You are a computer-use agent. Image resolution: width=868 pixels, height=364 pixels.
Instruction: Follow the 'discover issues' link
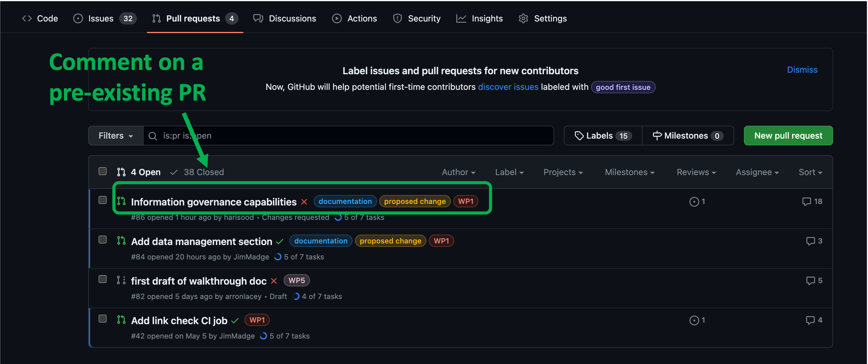click(508, 87)
